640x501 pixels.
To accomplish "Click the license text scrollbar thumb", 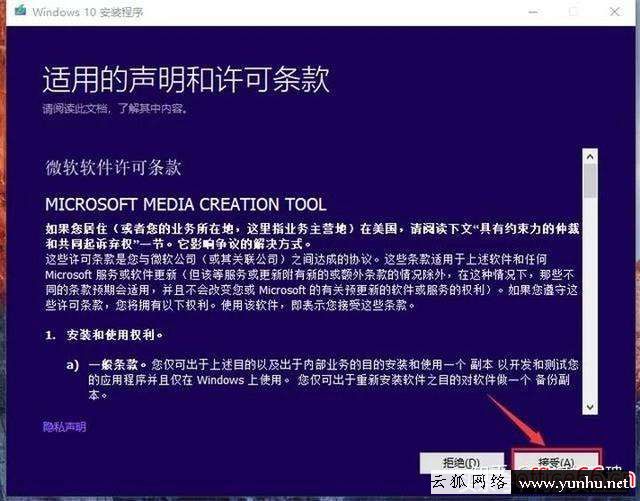I will click(590, 181).
